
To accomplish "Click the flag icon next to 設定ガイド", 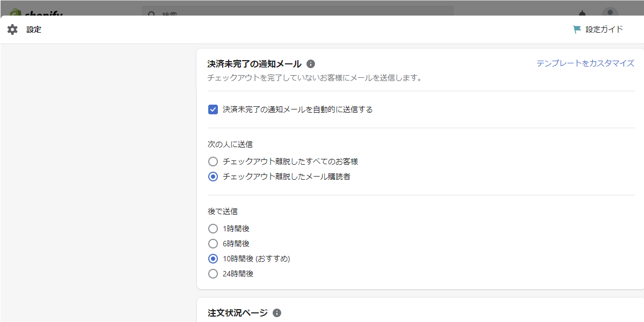I will [x=577, y=30].
